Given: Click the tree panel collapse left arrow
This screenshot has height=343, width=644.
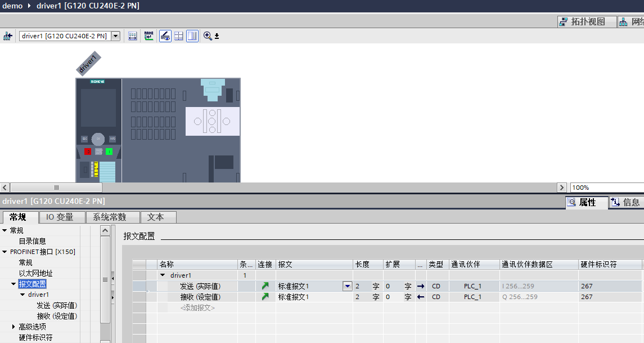Looking at the screenshot, I should (113, 279).
